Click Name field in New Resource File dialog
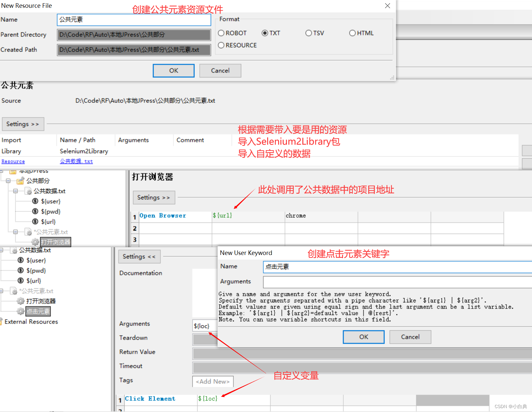The image size is (532, 412). 134,20
